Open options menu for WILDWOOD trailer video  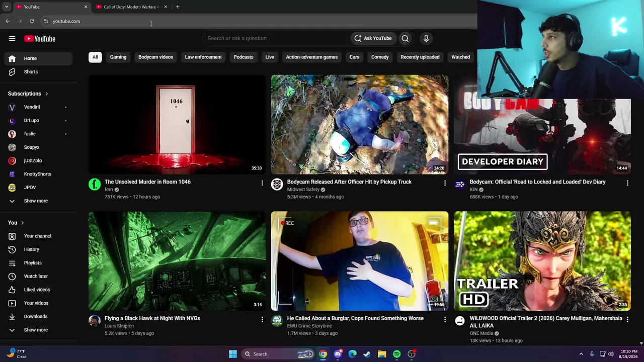[627, 319]
